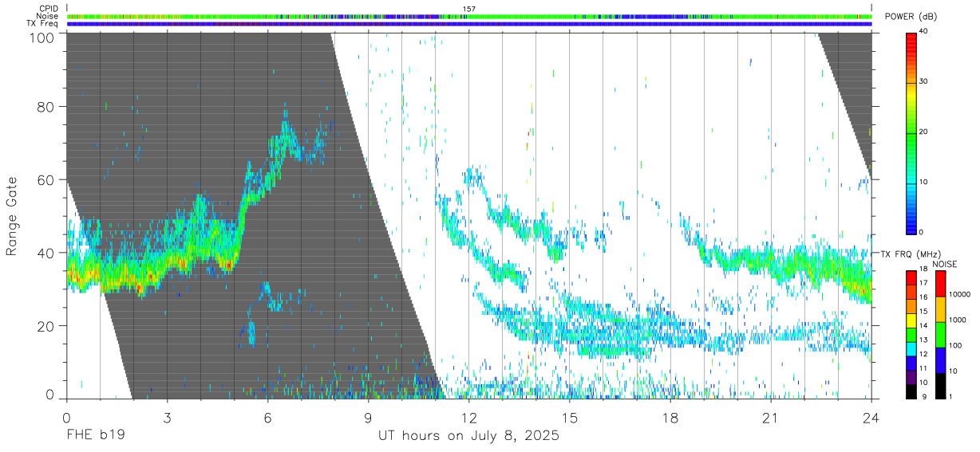Click the x-axis tick label '12'
The height and width of the screenshot is (452, 980).
point(469,418)
